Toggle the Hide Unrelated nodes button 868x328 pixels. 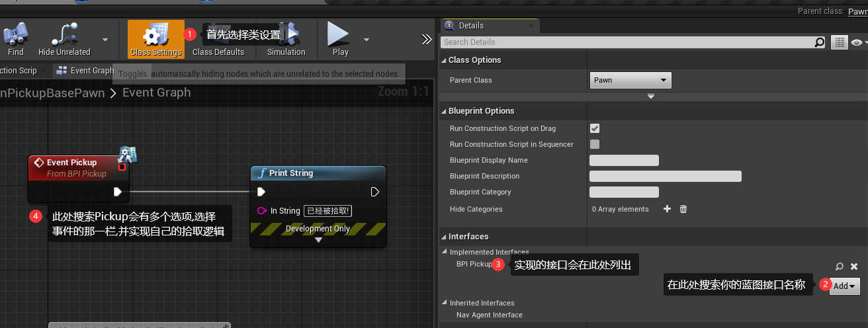(64, 39)
